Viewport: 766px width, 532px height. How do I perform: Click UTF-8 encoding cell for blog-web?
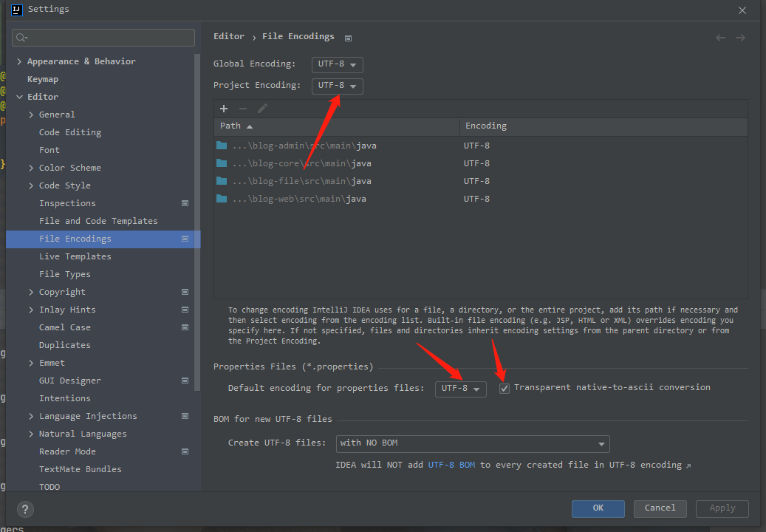[476, 199]
